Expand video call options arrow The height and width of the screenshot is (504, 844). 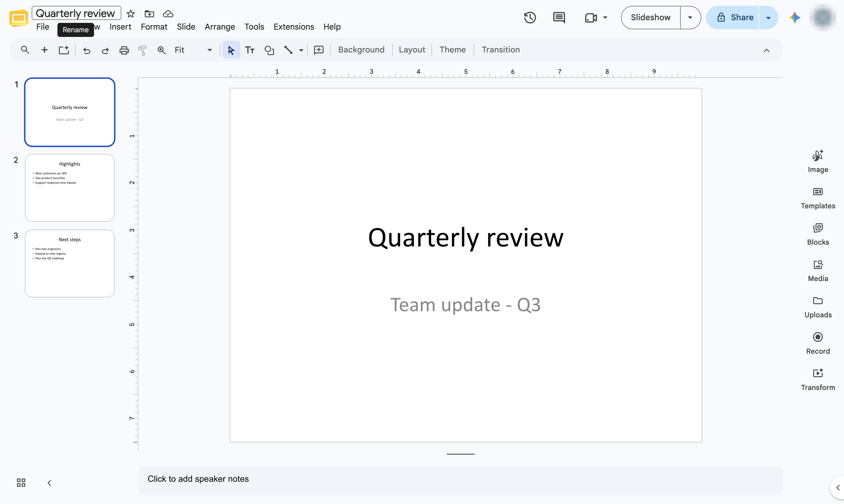coord(605,17)
